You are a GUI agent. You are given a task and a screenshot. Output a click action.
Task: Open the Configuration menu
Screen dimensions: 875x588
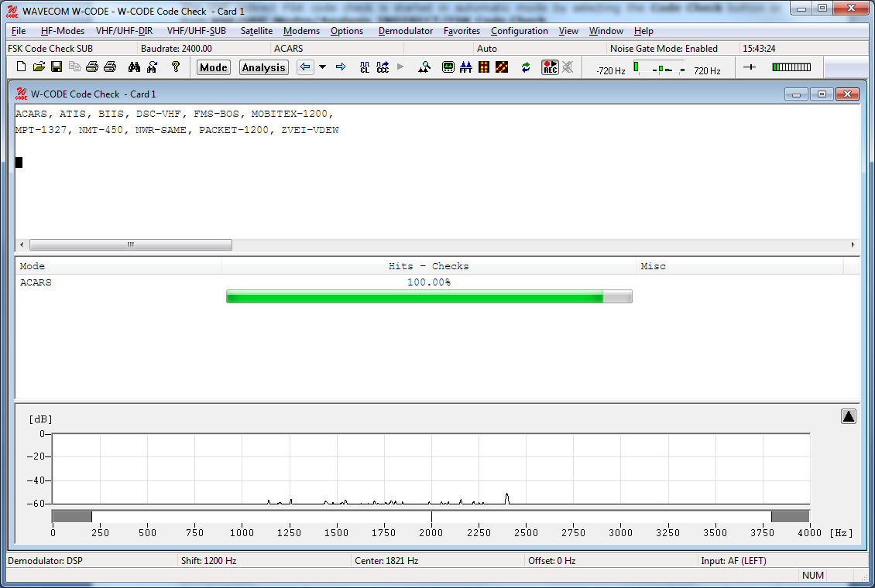(x=519, y=31)
